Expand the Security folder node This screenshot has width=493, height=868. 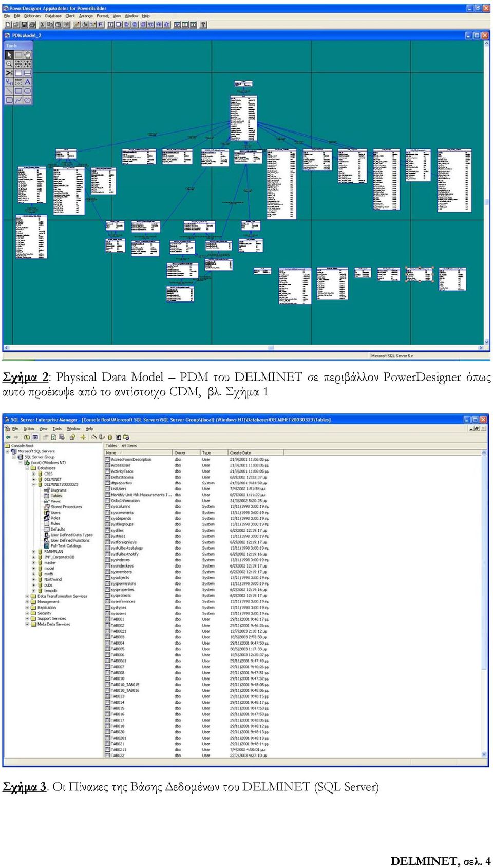click(27, 613)
